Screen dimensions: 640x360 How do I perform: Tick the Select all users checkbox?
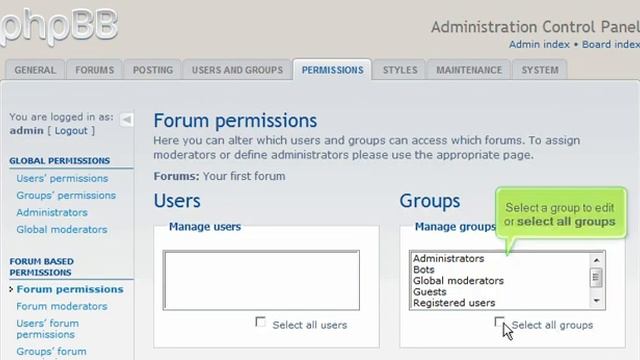tap(260, 322)
